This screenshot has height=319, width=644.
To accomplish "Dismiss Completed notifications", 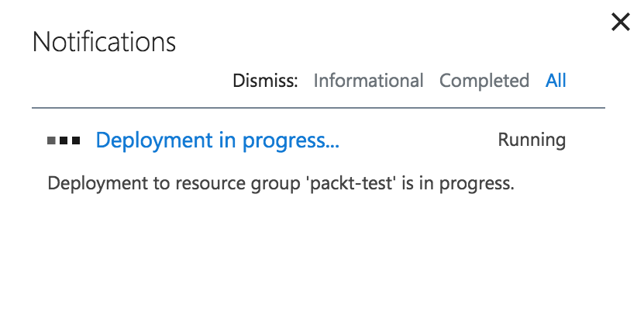I will tap(484, 81).
